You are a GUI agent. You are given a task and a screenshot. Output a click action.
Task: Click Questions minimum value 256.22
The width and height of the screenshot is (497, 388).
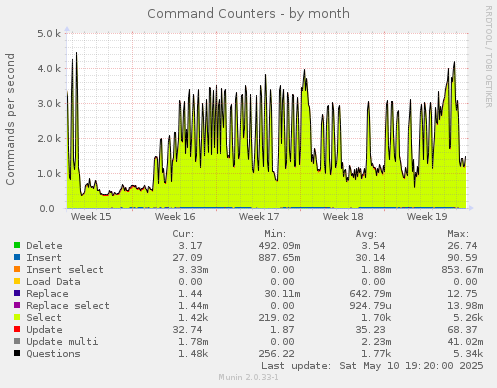point(276,354)
